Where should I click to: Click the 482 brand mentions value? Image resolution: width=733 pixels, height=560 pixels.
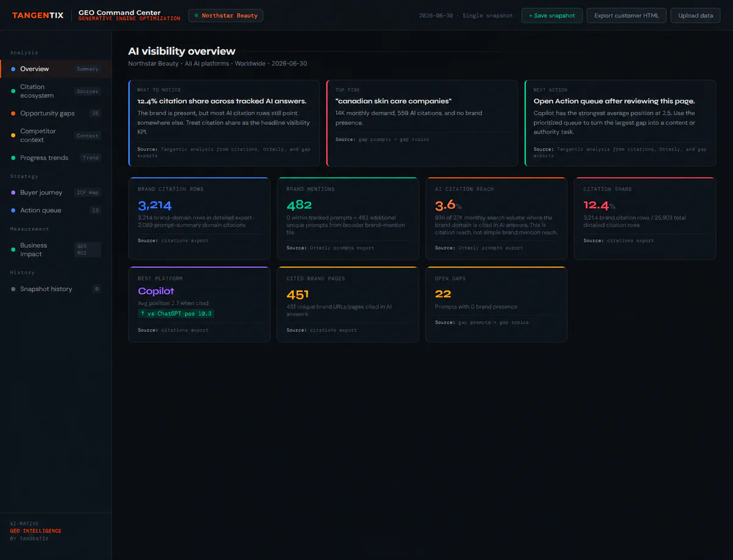(299, 206)
